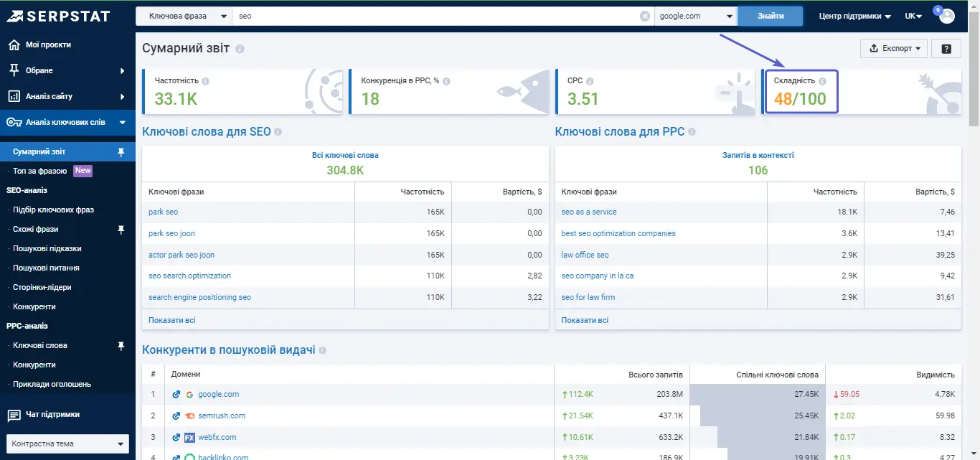
Task: Click Спільні ключові слова column header
Action: (x=777, y=375)
